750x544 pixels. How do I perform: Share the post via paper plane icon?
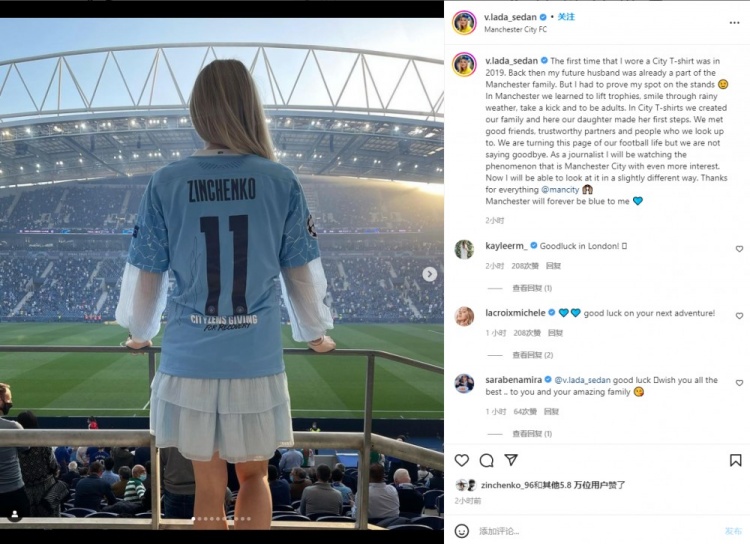(511, 460)
